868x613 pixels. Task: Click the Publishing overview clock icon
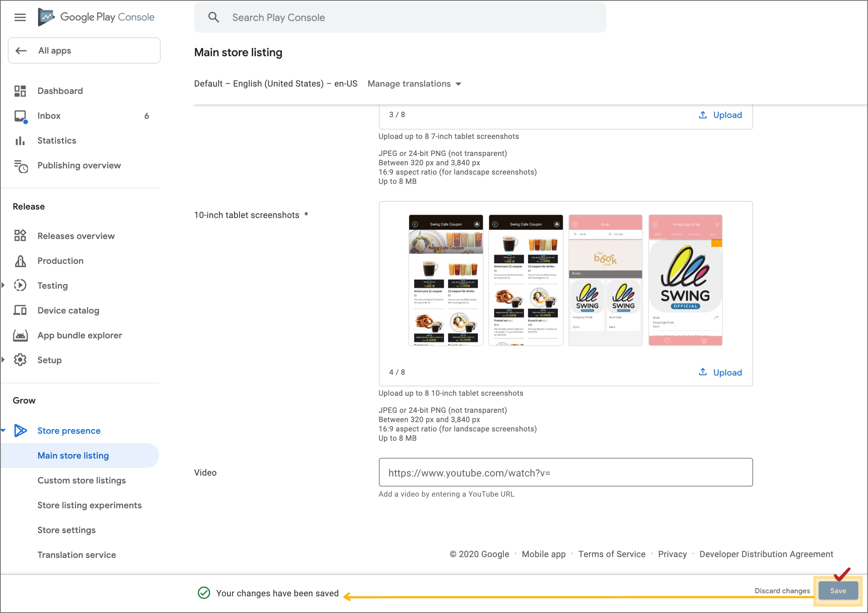pyautogui.click(x=21, y=166)
